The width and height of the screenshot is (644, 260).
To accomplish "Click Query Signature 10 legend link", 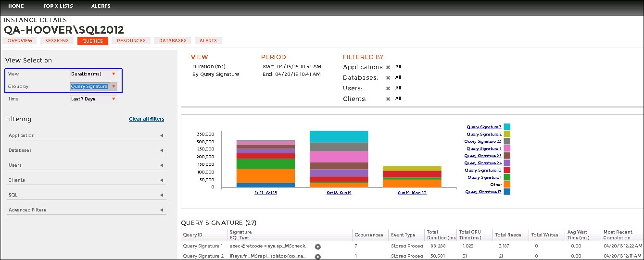I will point(483,170).
